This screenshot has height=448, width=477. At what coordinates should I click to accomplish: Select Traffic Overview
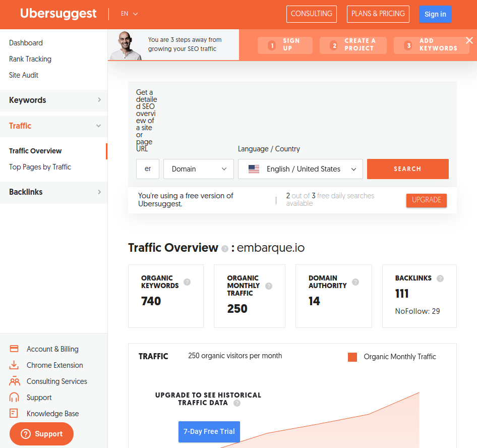point(35,151)
